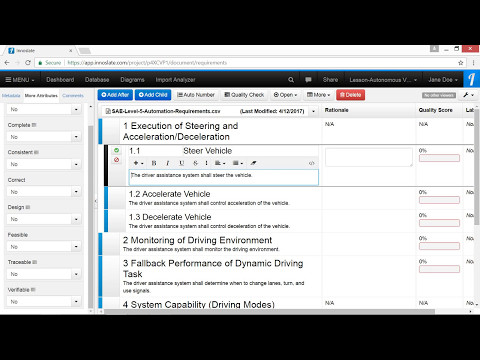Toggle bold formatting in editor toolbar
Viewport: 480px width, 360px height.
[154, 163]
